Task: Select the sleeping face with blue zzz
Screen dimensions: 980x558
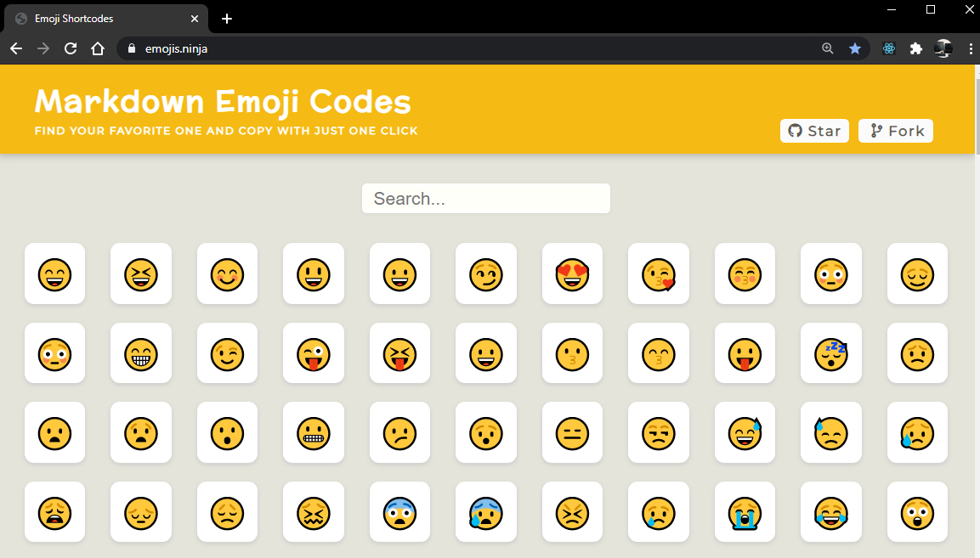Action: pyautogui.click(x=830, y=353)
